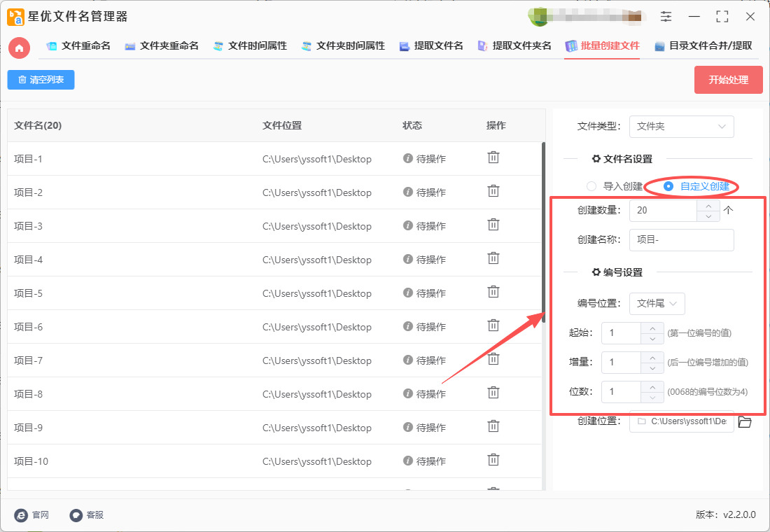
Task: Click the app logo in title bar
Action: (15, 17)
